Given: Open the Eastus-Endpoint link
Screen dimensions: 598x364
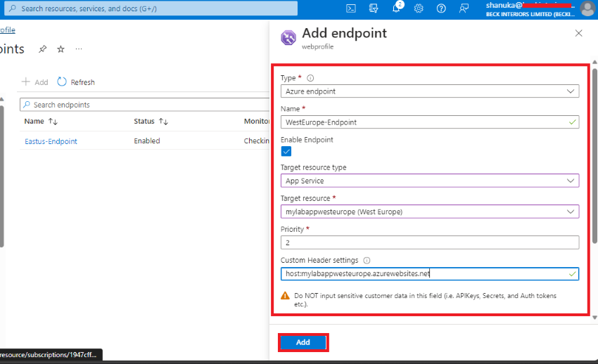Looking at the screenshot, I should pyautogui.click(x=51, y=141).
